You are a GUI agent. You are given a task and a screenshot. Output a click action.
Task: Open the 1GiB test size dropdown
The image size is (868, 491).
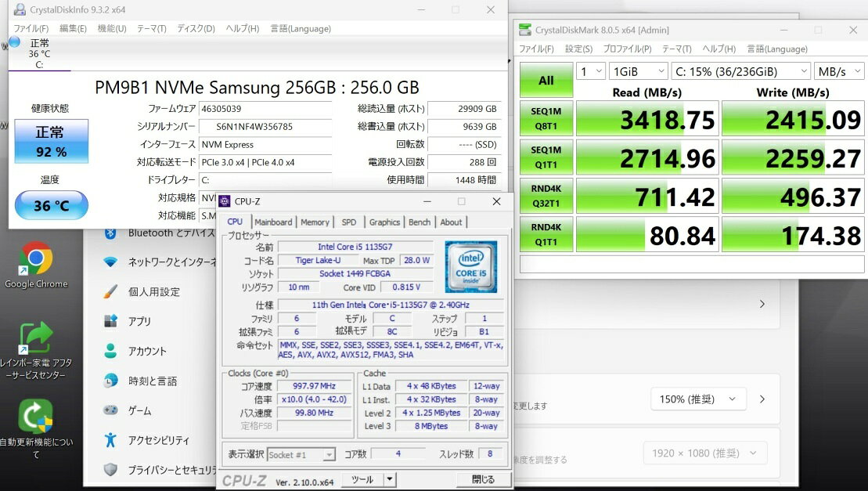click(639, 71)
